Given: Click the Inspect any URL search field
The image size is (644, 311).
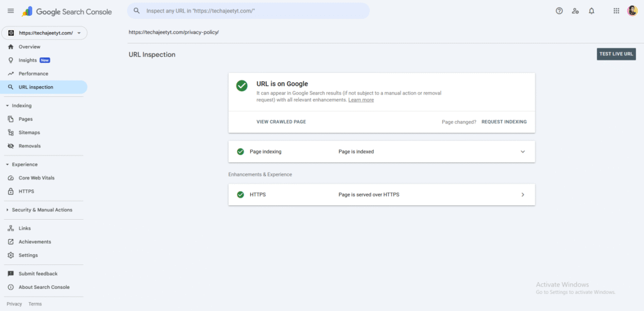Looking at the screenshot, I should (252, 11).
